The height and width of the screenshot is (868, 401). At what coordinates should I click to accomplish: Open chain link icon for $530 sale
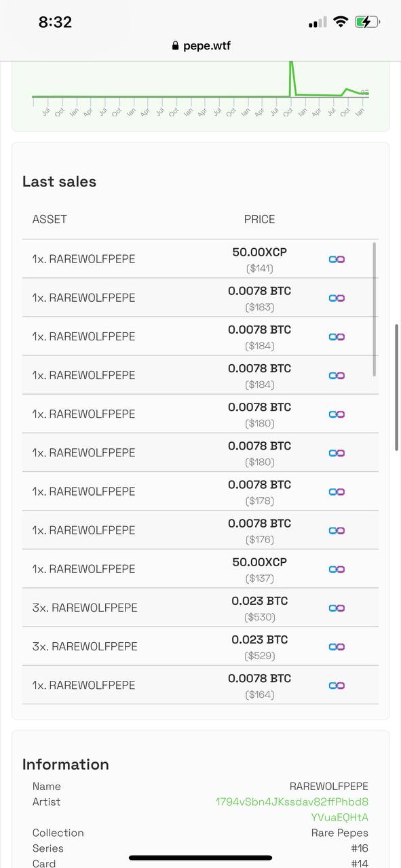tap(337, 608)
